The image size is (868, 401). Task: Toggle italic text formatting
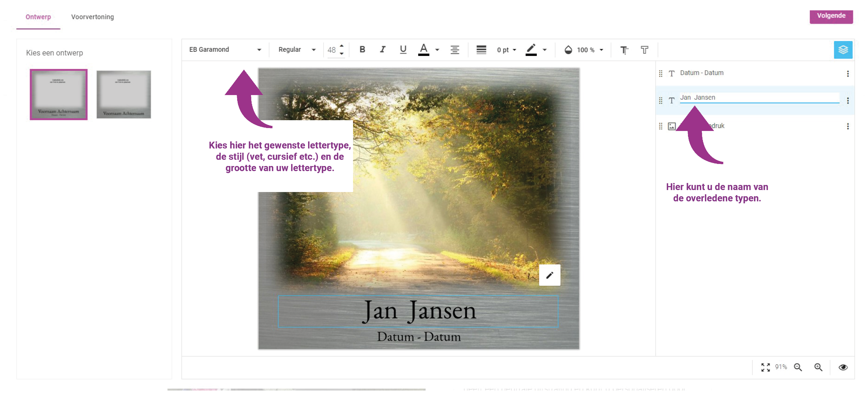382,49
